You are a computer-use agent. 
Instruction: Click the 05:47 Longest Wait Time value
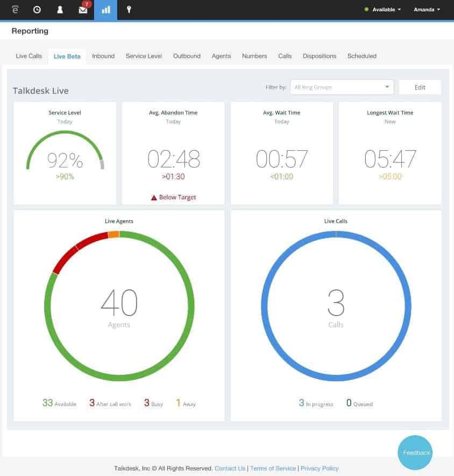click(390, 159)
